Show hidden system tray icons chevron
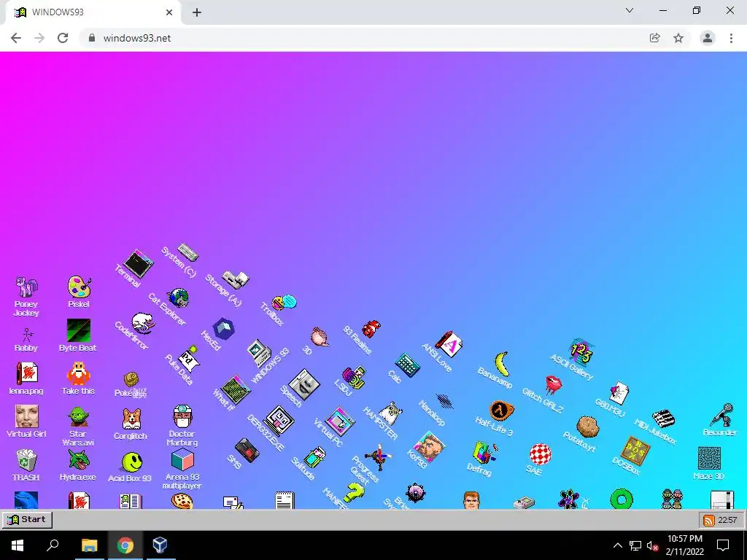 (617, 545)
